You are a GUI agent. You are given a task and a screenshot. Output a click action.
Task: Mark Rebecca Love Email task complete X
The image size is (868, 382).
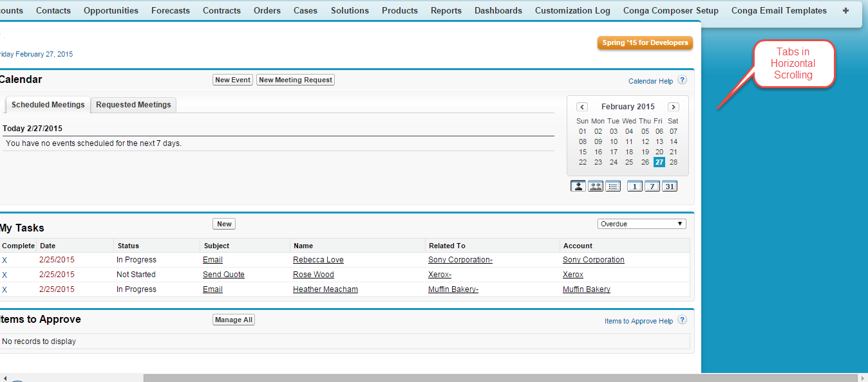coord(5,260)
